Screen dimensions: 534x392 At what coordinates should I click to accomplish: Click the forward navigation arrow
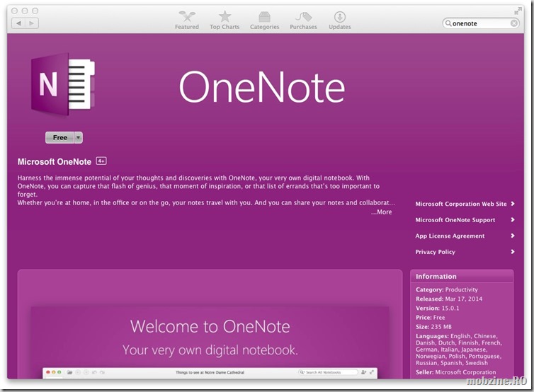32,23
